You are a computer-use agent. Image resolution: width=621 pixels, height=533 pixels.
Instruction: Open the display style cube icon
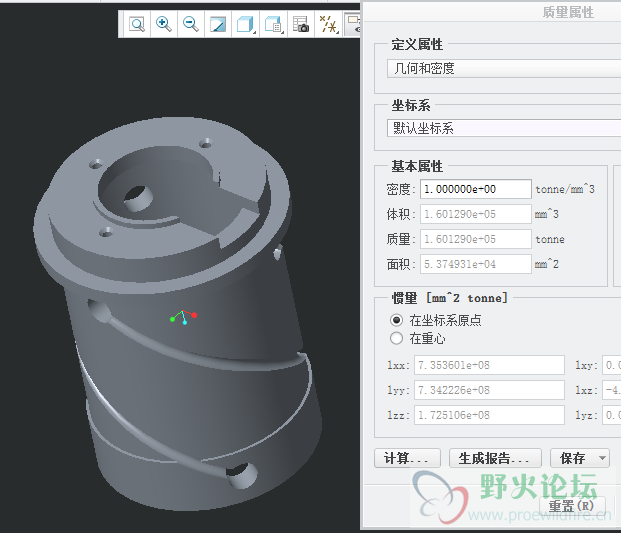coord(245,25)
